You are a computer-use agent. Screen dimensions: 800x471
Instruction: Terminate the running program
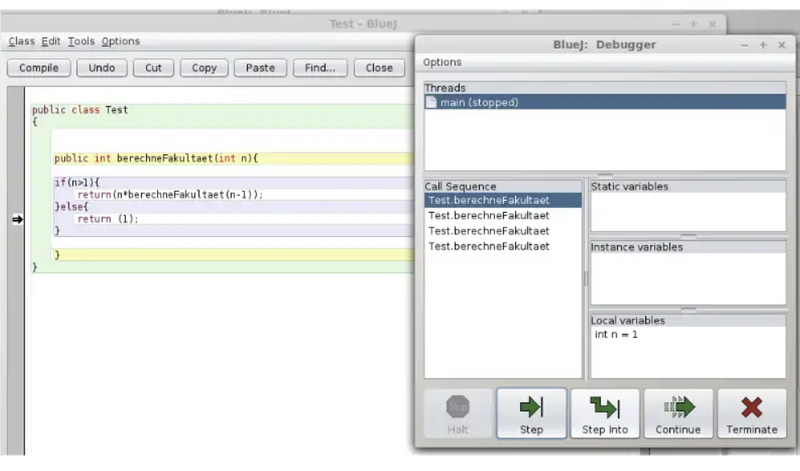(751, 414)
